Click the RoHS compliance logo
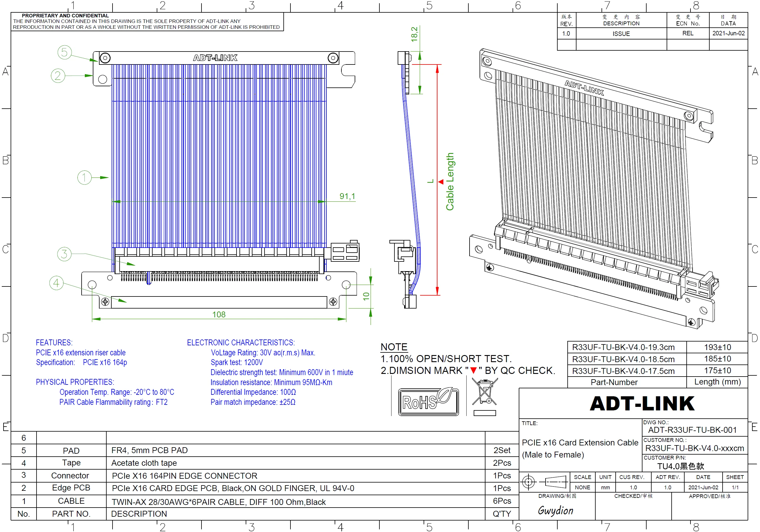This screenshot has height=532, width=760. point(428,402)
